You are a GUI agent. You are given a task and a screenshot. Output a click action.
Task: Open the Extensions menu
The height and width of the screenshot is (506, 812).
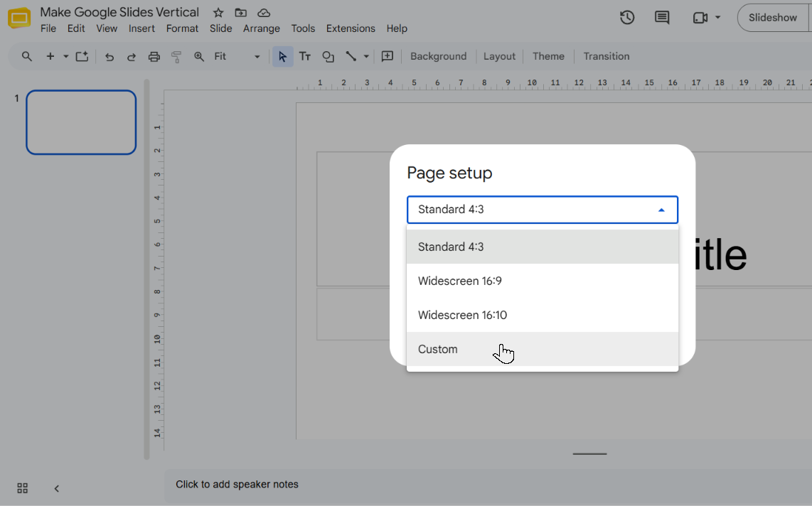click(351, 28)
